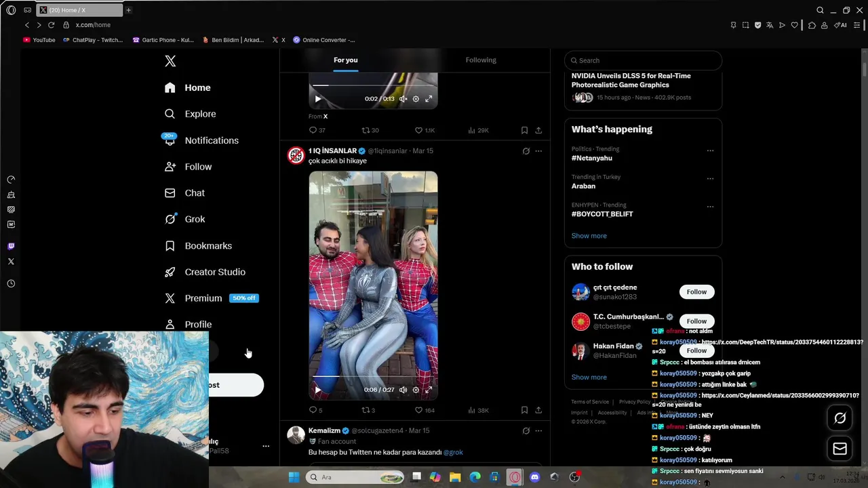Open the X logo at top of sidebar
868x488 pixels.
pos(170,61)
